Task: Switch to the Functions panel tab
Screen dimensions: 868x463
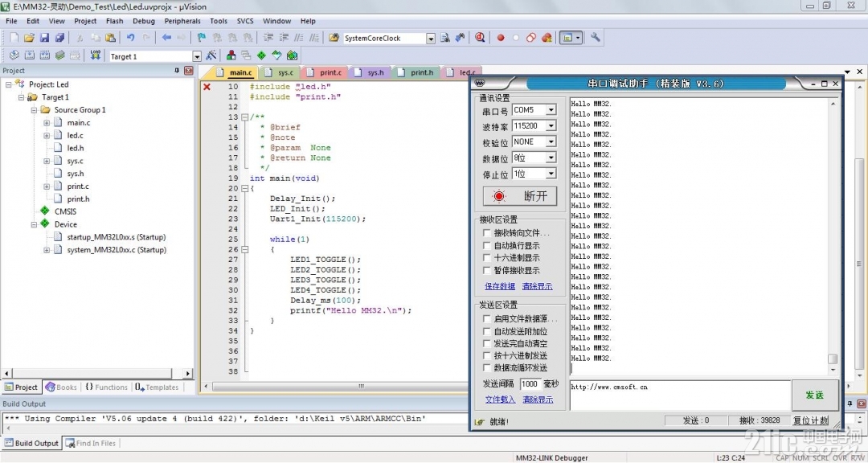Action: coord(107,387)
